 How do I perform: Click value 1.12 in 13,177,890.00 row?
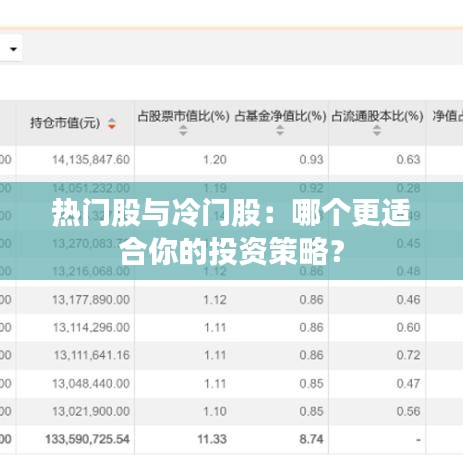point(215,300)
